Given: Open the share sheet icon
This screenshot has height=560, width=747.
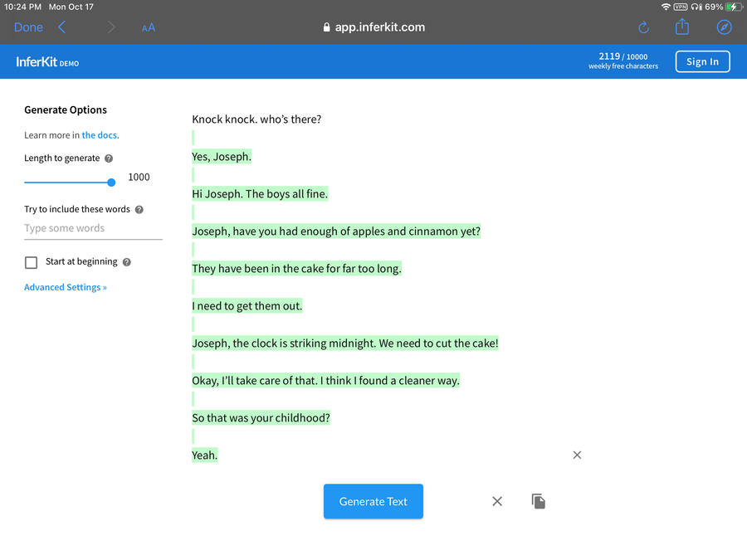Looking at the screenshot, I should click(682, 27).
